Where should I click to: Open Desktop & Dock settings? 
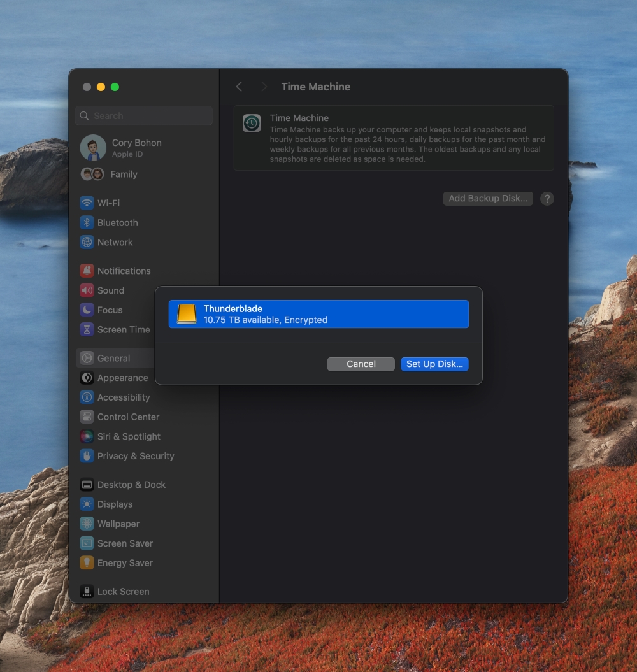click(x=132, y=484)
